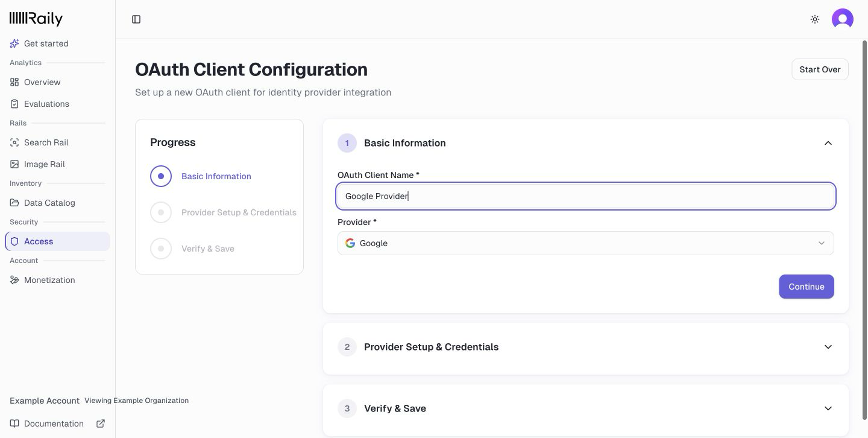Click the Data Catalog folder icon
Image resolution: width=868 pixels, height=438 pixels.
[14, 203]
